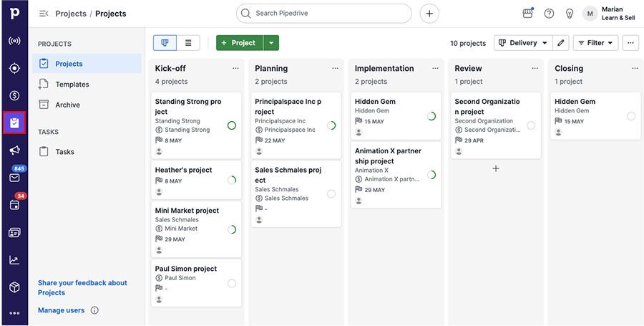Click the Products box icon in sidebar
Image resolution: width=644 pixels, height=326 pixels.
tap(14, 287)
